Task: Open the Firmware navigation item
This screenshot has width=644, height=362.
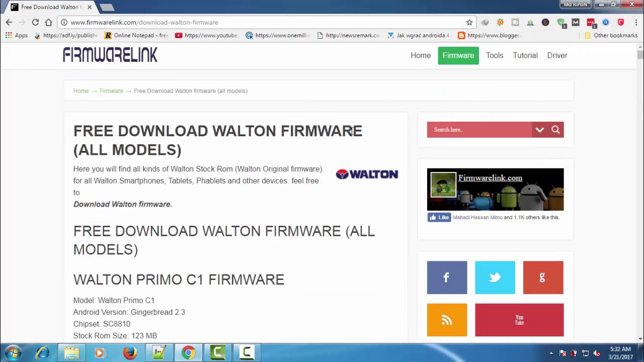Action: pos(458,55)
